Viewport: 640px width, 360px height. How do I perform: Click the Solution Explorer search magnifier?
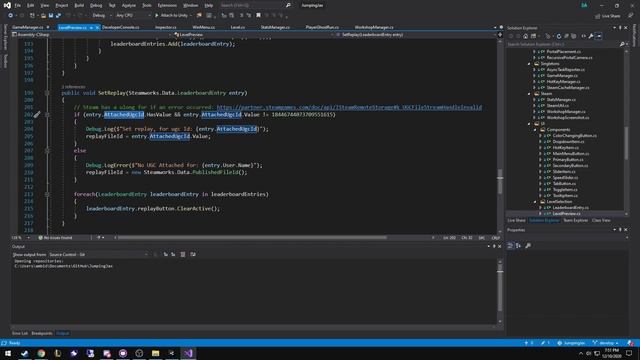pos(622,44)
